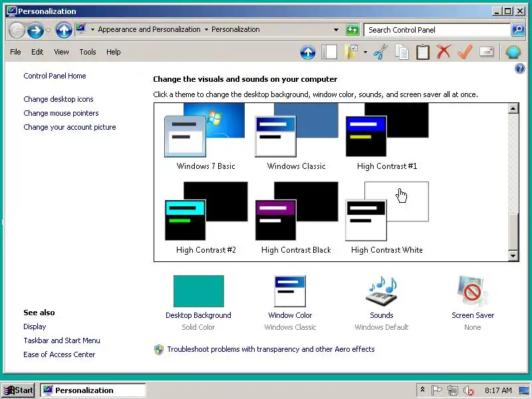
Task: Select the Windows 7 Basic theme
Action: pos(205,138)
